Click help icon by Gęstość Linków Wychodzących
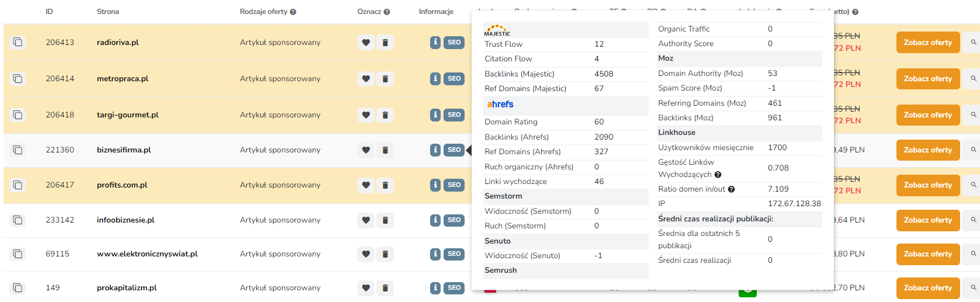Screen dimensions: 980x302 tap(718, 175)
